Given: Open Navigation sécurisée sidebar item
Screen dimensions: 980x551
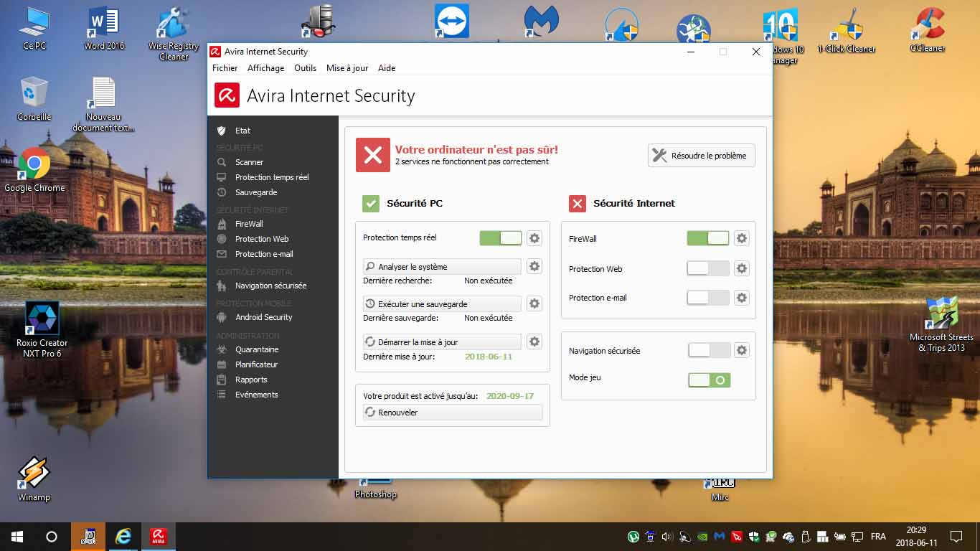Looking at the screenshot, I should click(270, 286).
